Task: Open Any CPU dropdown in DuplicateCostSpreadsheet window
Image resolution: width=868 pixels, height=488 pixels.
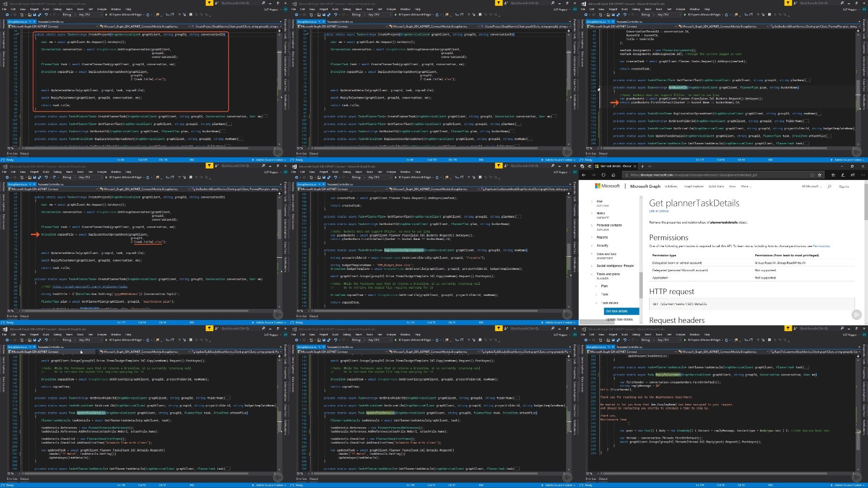Action: (380, 177)
